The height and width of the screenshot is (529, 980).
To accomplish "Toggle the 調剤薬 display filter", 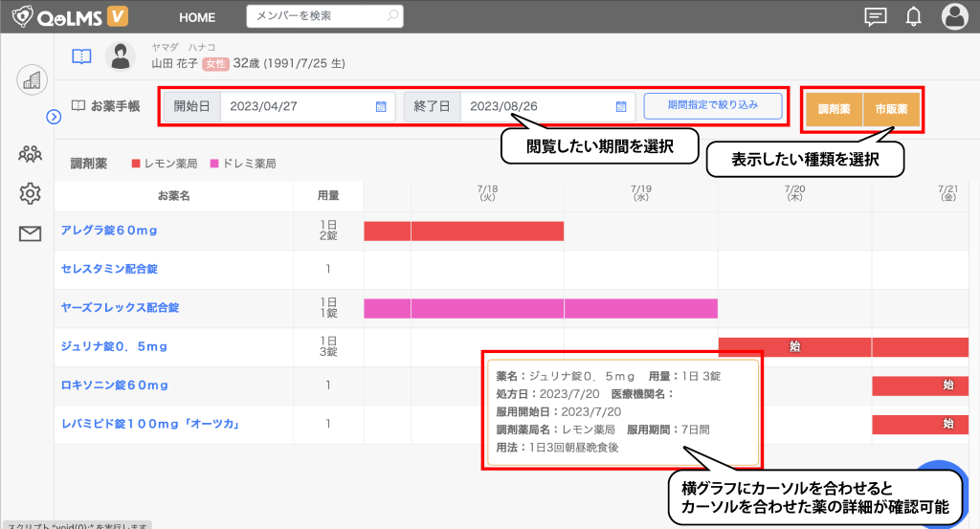I will click(x=835, y=110).
